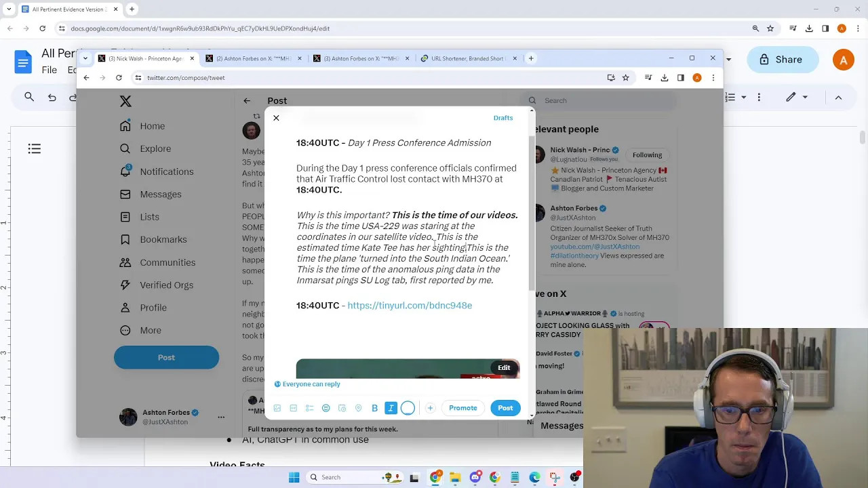The image size is (868, 488).
Task: Change the 'Everyone can reply' setting
Action: coord(307,384)
